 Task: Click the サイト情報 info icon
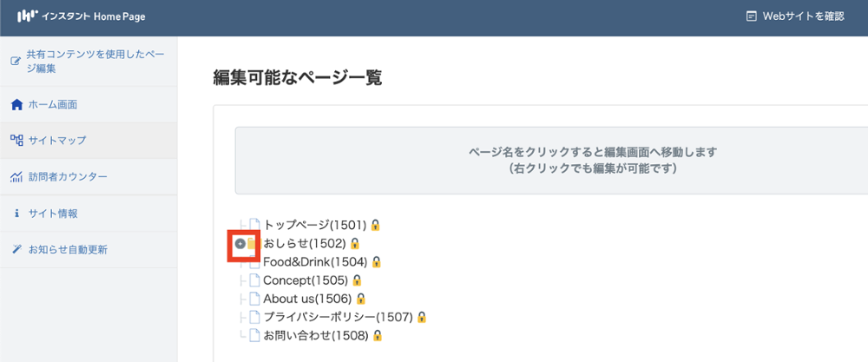click(16, 214)
